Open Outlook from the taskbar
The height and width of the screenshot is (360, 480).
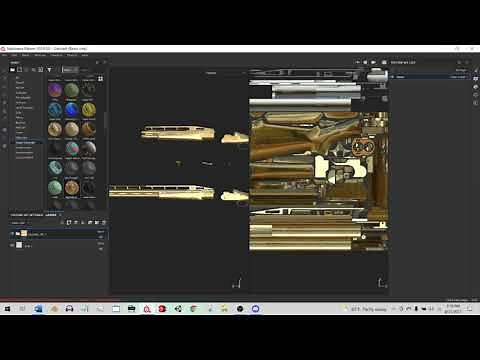click(x=38, y=309)
